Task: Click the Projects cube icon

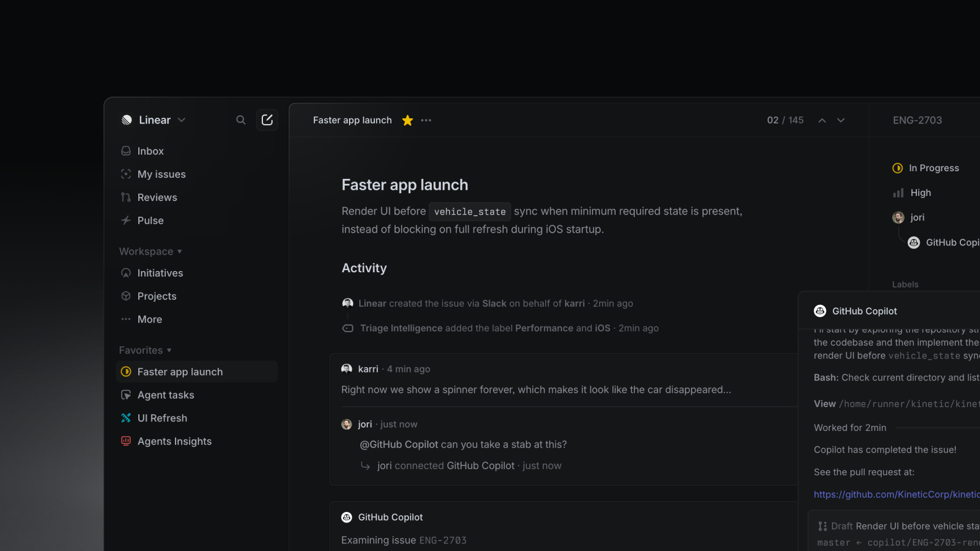Action: click(x=126, y=296)
